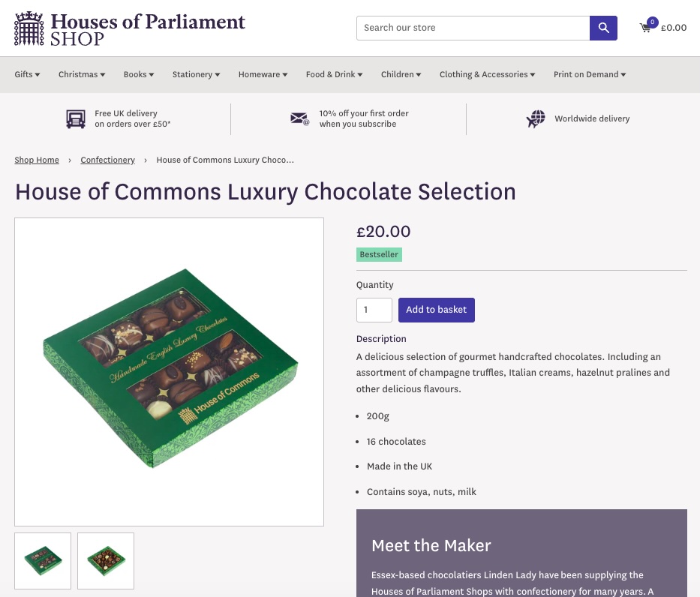
Task: Click the Houses of Parliament portcullis logo icon
Action: pyautogui.click(x=29, y=28)
